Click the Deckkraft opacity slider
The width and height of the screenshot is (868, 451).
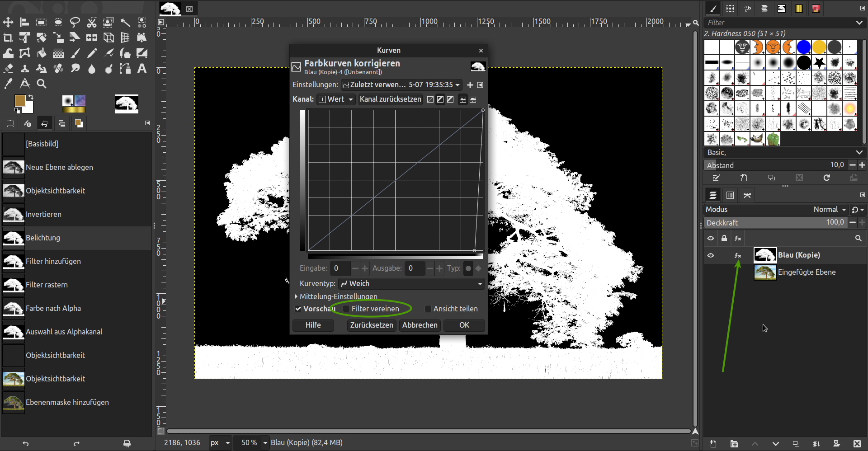click(775, 222)
